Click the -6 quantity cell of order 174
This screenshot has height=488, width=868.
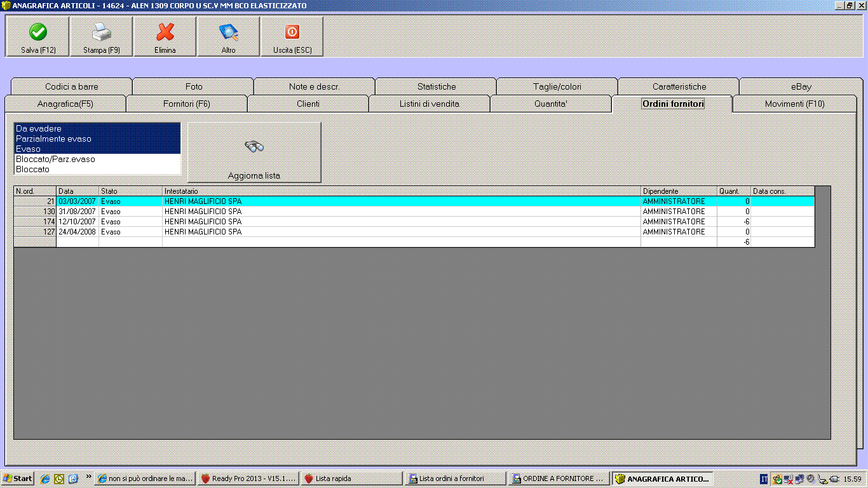pyautogui.click(x=734, y=222)
